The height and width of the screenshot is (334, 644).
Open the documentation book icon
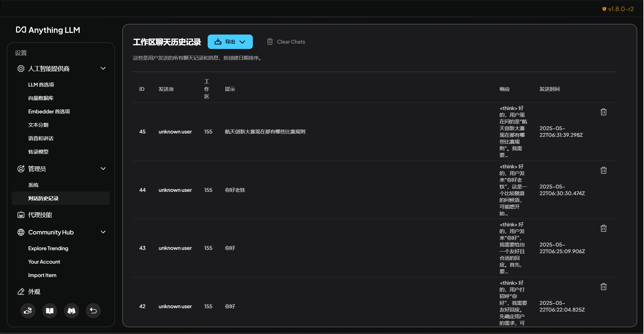[50, 311]
